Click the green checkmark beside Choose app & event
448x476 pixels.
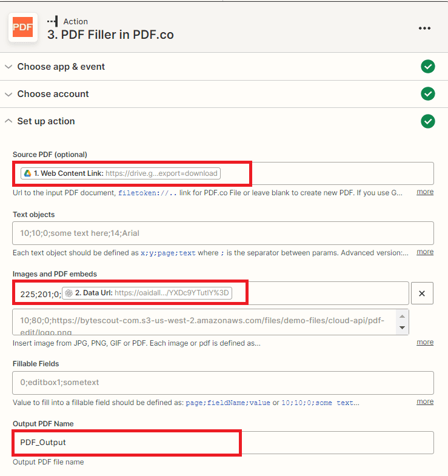(x=428, y=67)
